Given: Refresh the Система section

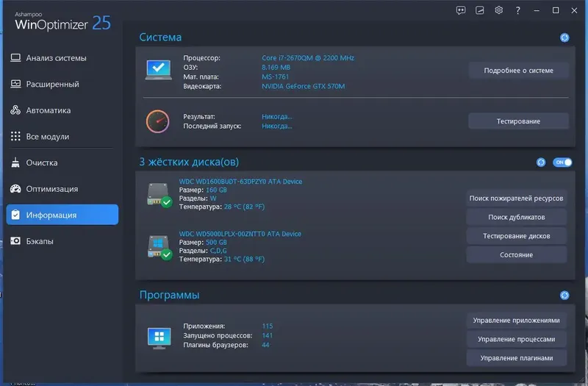Looking at the screenshot, I should pyautogui.click(x=564, y=37).
